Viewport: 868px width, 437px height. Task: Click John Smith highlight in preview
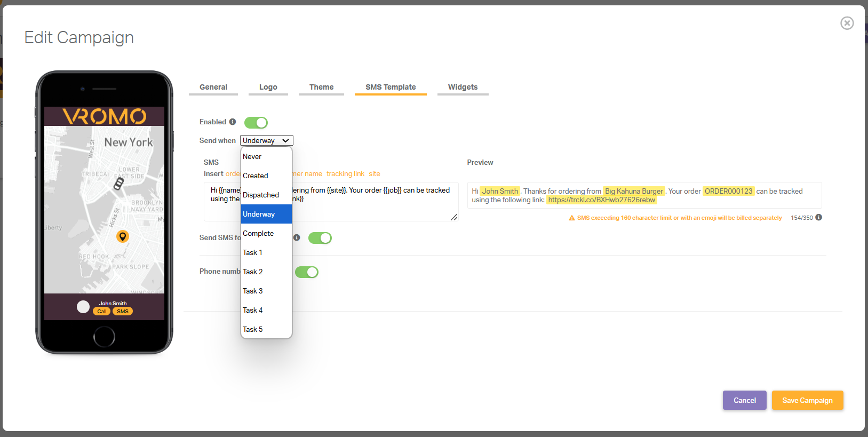click(500, 191)
